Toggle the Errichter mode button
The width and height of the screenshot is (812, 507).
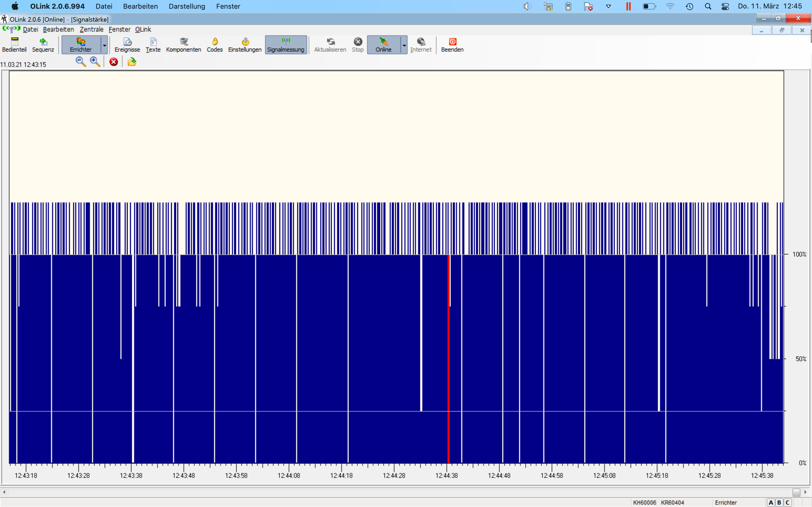point(81,45)
